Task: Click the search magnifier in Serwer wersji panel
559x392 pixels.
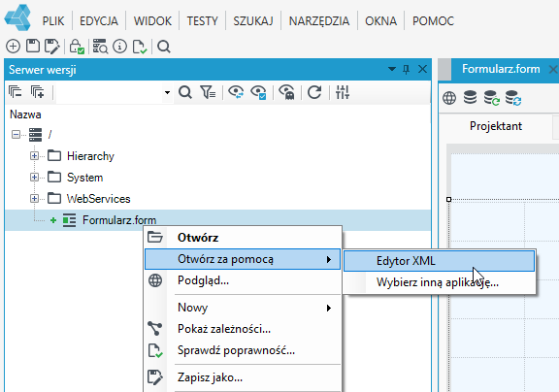Action: [185, 92]
